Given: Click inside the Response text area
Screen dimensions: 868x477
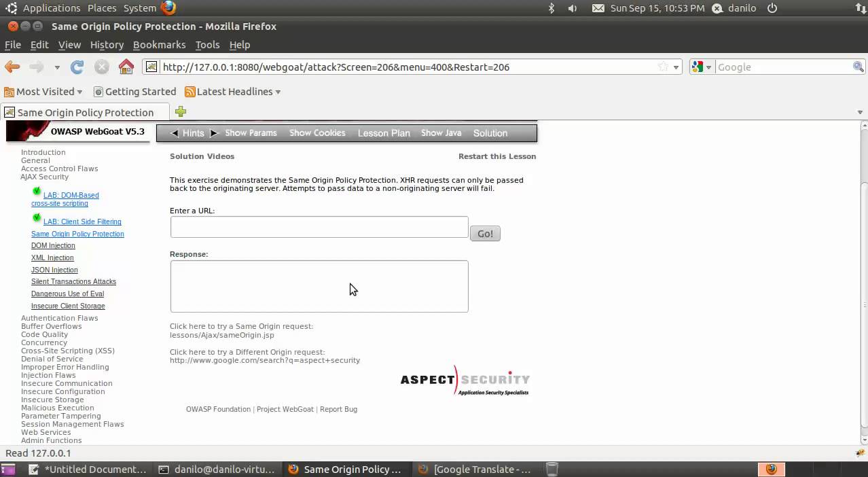Looking at the screenshot, I should (319, 286).
